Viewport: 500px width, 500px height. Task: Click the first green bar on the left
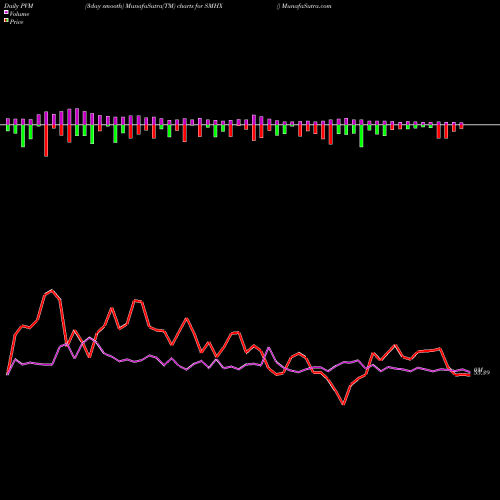coord(8,128)
